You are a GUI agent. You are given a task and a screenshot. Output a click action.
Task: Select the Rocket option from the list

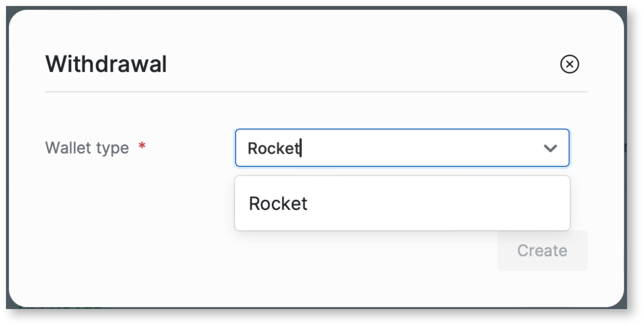tap(278, 203)
